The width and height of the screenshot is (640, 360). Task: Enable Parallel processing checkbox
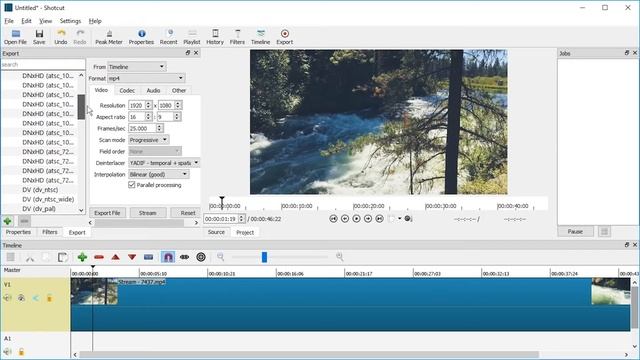[132, 185]
